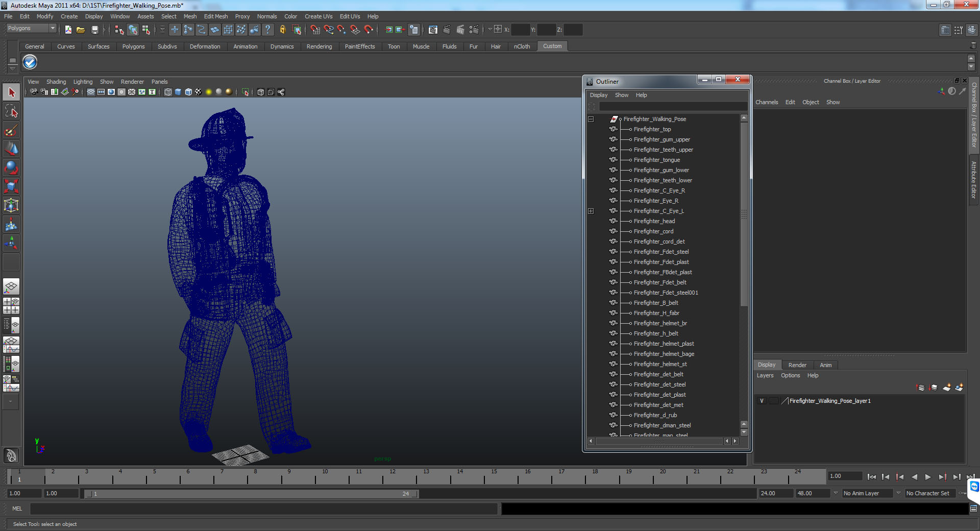Enable Snap to view planes magnet
Image resolution: width=980 pixels, height=531 pixels.
[x=355, y=30]
